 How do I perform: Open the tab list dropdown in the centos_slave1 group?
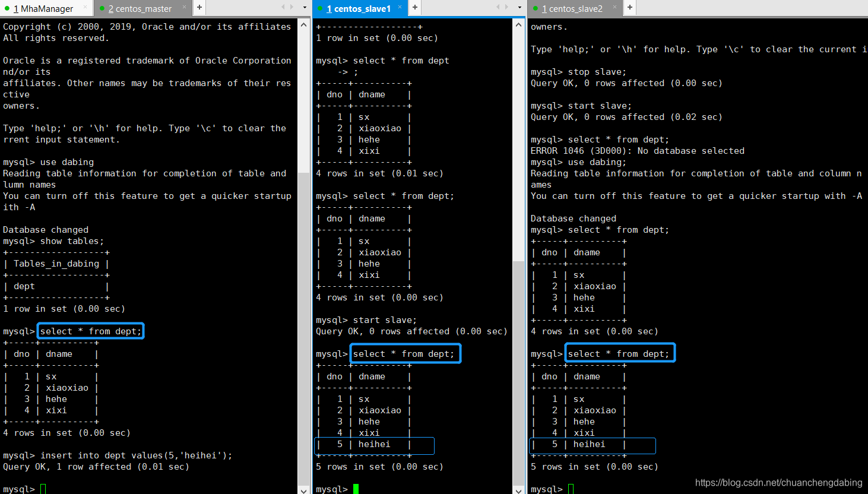pos(519,8)
